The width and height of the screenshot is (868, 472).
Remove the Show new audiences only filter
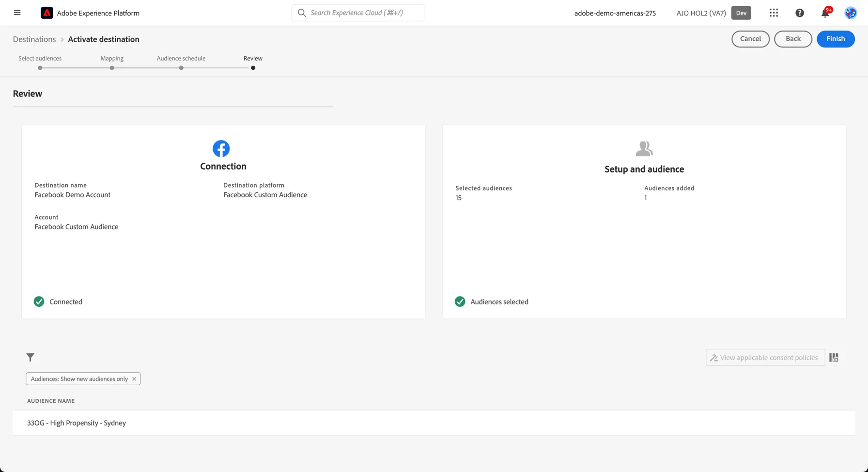(134, 379)
